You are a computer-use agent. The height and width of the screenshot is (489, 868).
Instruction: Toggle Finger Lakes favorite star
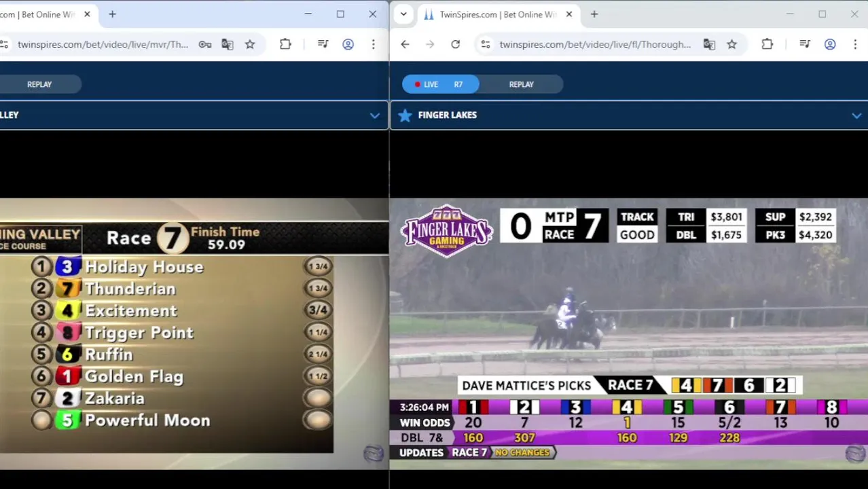405,115
